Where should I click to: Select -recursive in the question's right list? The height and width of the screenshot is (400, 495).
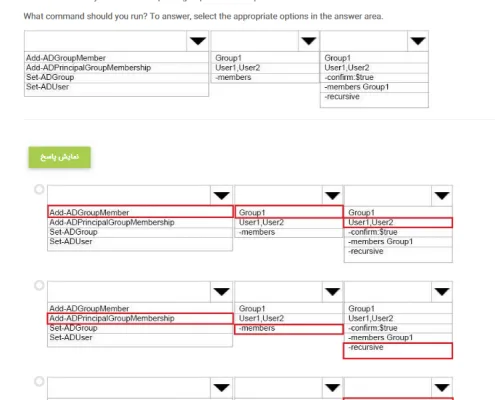pos(342,97)
